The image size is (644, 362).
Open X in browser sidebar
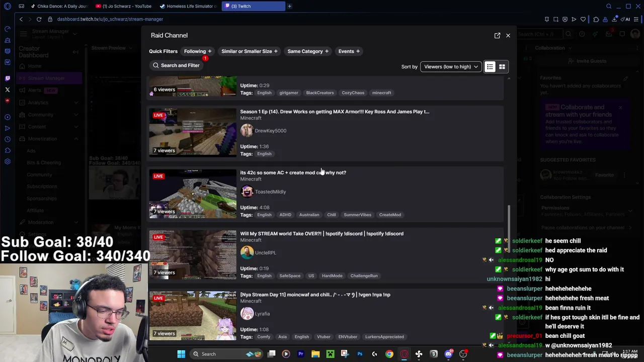coord(7,90)
